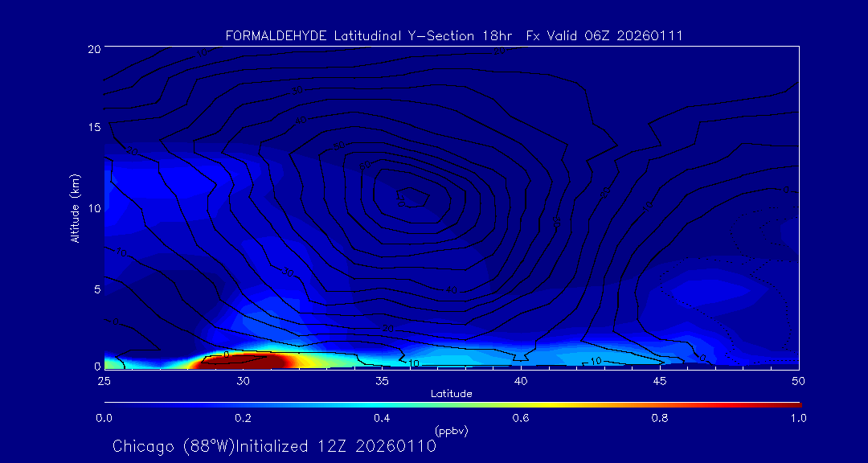Click the colorbar scale label 0.8
868x463 pixels.
pyautogui.click(x=660, y=419)
